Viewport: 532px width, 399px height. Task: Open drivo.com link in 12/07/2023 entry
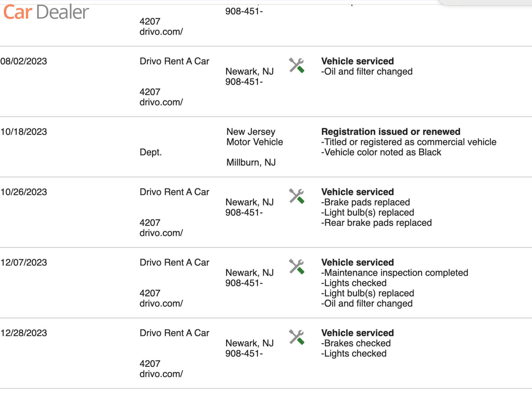(x=161, y=304)
